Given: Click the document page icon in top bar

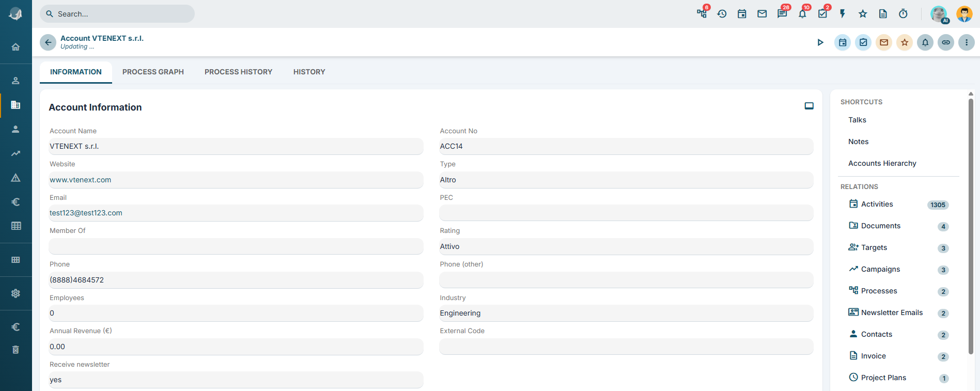Looking at the screenshot, I should click(x=883, y=14).
